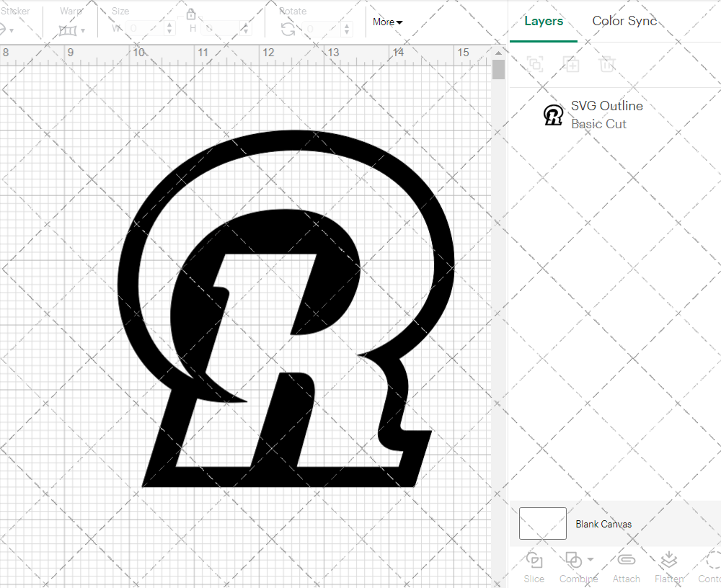The height and width of the screenshot is (588, 721).
Task: Open the More options dropdown
Action: click(x=387, y=22)
